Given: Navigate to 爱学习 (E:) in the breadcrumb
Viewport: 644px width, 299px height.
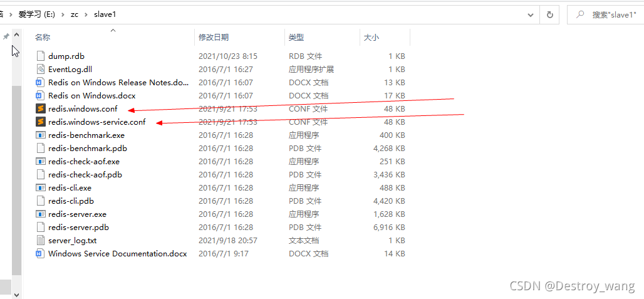Looking at the screenshot, I should pyautogui.click(x=37, y=14).
